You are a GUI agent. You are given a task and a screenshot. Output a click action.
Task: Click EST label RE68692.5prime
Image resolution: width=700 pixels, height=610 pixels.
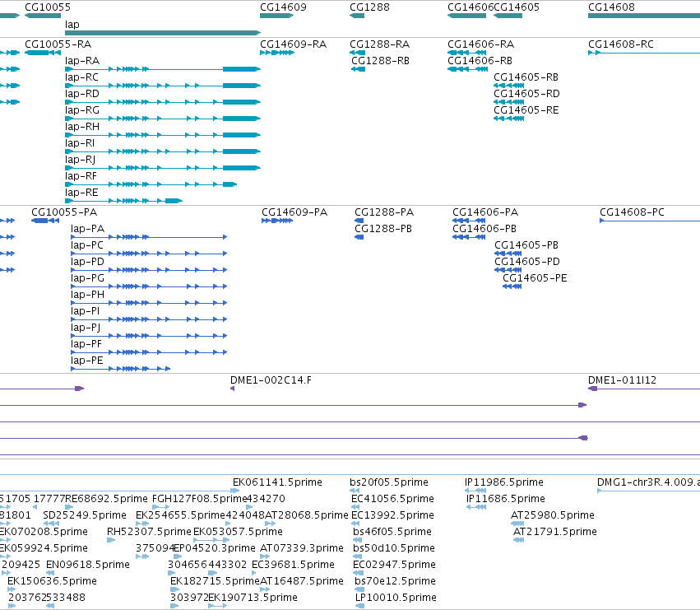click(x=106, y=499)
